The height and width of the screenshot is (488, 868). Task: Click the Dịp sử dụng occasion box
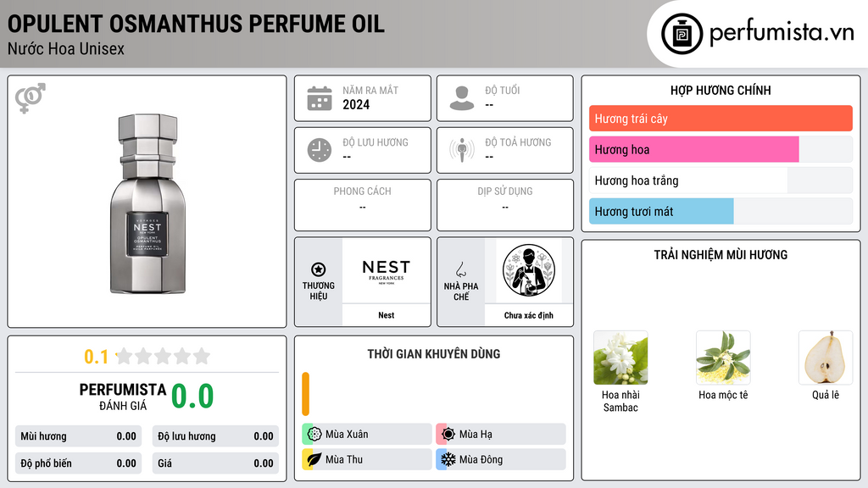click(x=505, y=205)
